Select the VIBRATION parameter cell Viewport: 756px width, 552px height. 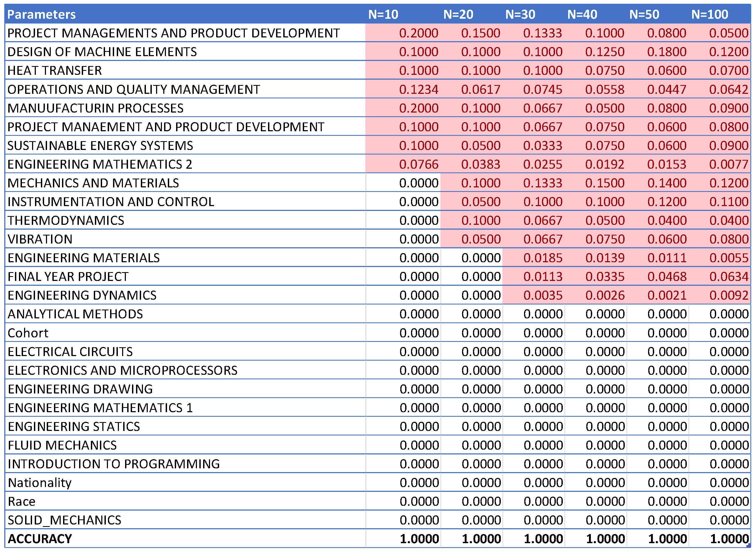click(40, 239)
